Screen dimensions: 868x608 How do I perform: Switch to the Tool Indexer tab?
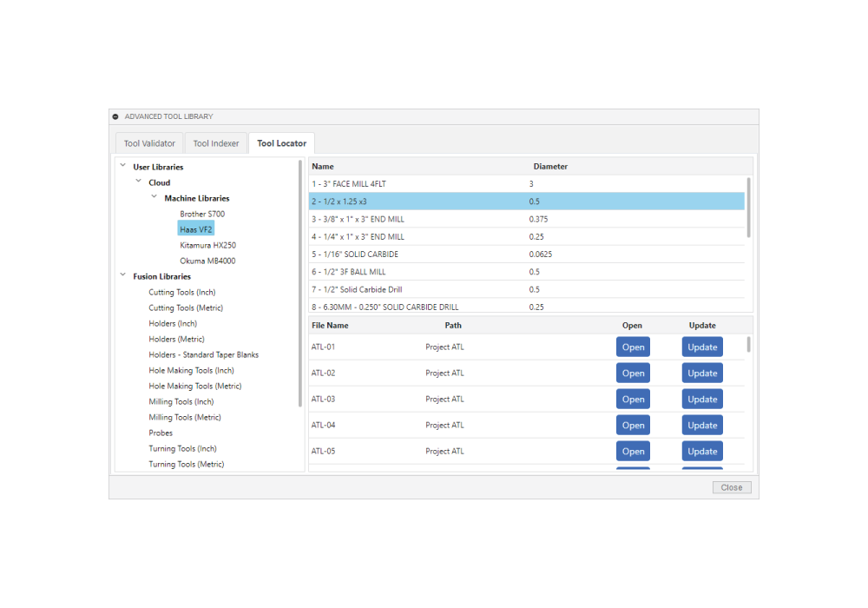(x=216, y=143)
